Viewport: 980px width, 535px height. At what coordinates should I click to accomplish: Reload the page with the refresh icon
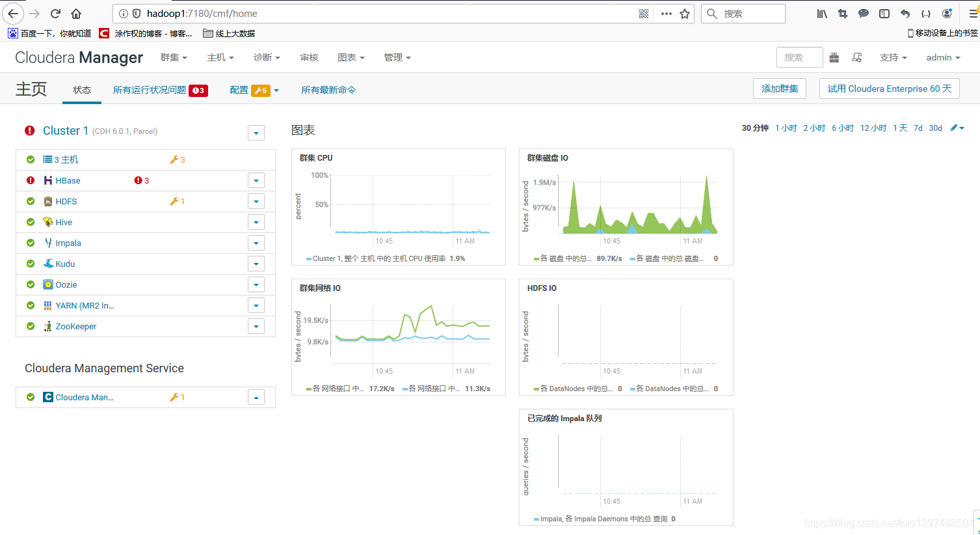point(55,14)
